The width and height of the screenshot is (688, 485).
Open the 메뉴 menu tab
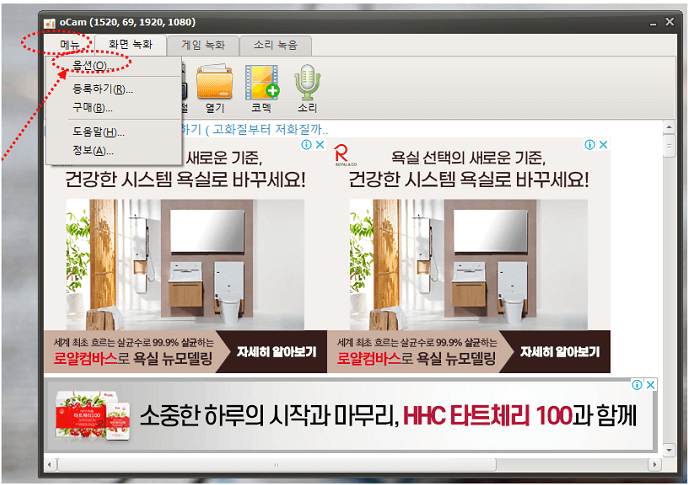[69, 45]
